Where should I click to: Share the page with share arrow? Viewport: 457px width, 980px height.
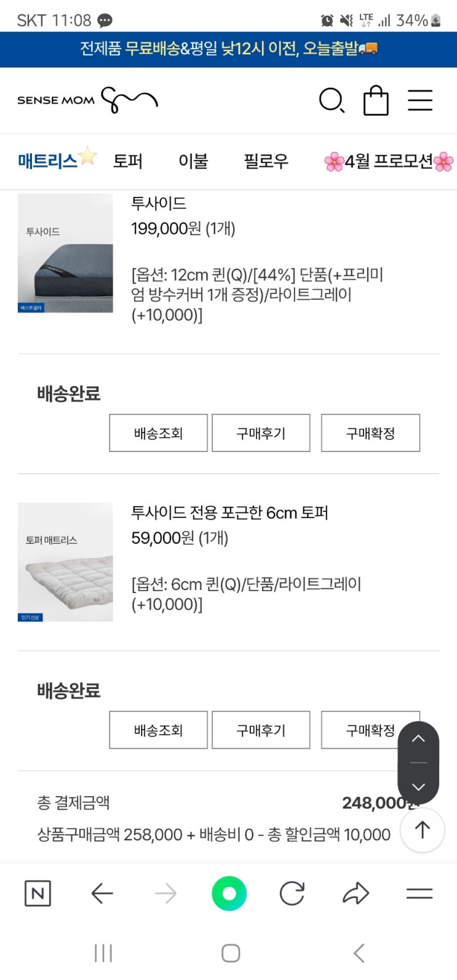(x=356, y=893)
